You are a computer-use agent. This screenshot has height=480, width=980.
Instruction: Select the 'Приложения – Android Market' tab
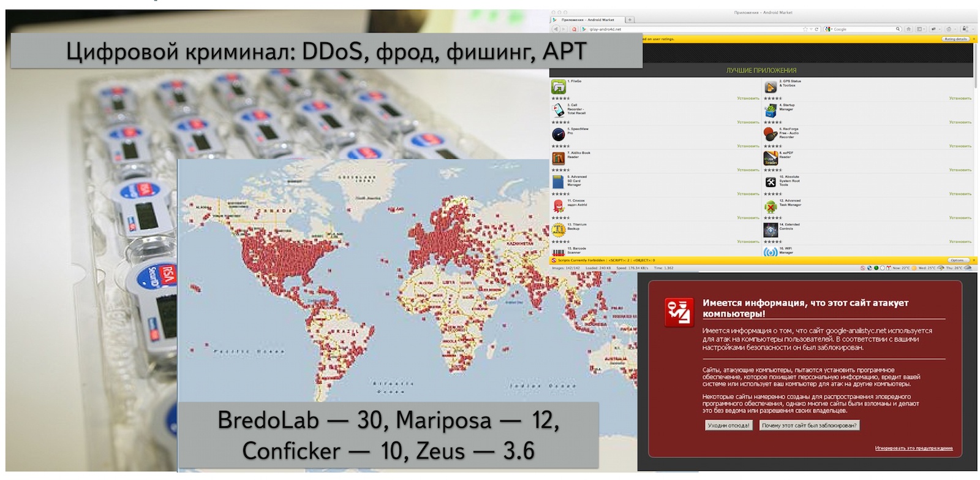588,20
